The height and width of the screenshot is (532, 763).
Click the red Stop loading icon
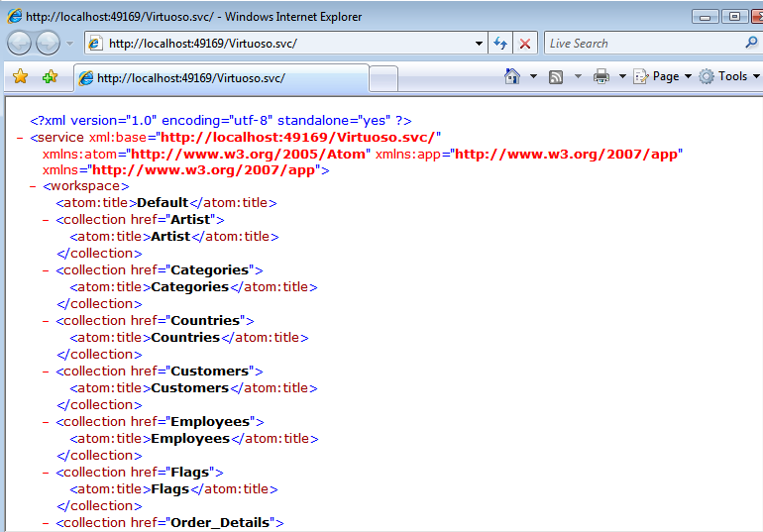(x=525, y=44)
